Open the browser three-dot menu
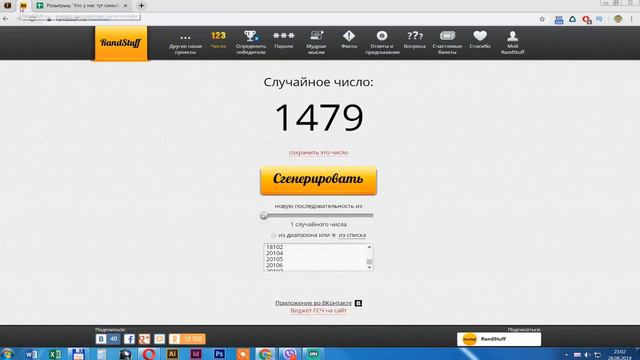Image resolution: width=640 pixels, height=360 pixels. pos(631,19)
